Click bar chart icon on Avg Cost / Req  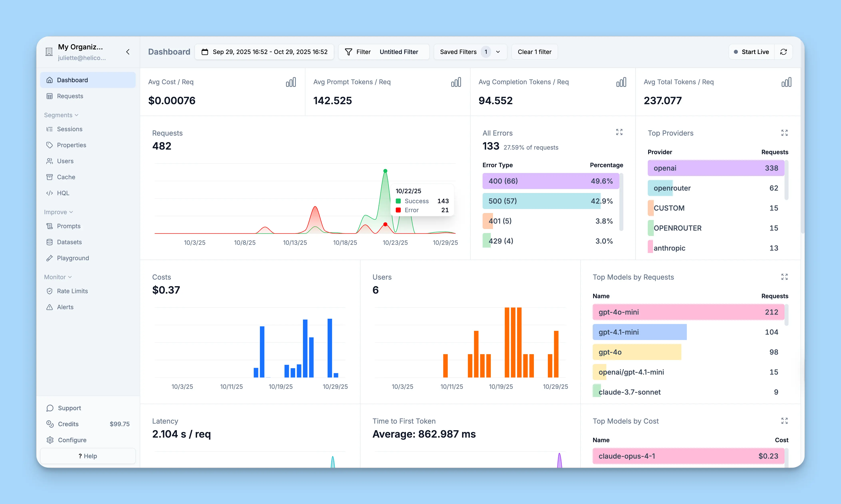point(291,82)
